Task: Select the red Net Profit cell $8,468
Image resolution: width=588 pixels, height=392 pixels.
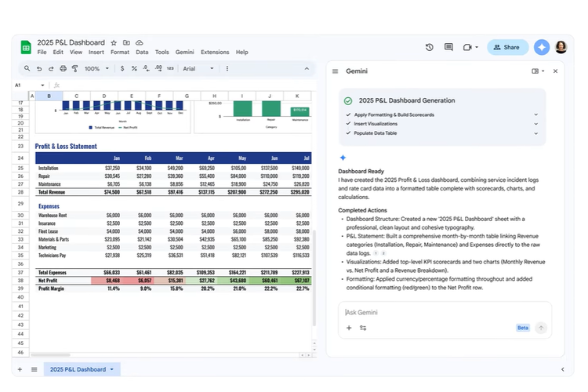Action: 107,281
